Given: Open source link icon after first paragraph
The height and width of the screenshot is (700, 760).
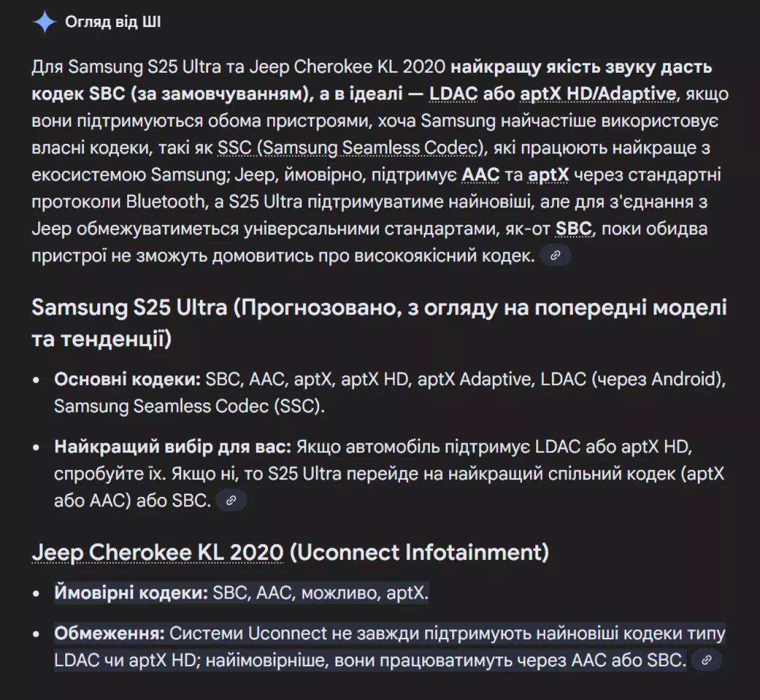Looking at the screenshot, I should (555, 255).
